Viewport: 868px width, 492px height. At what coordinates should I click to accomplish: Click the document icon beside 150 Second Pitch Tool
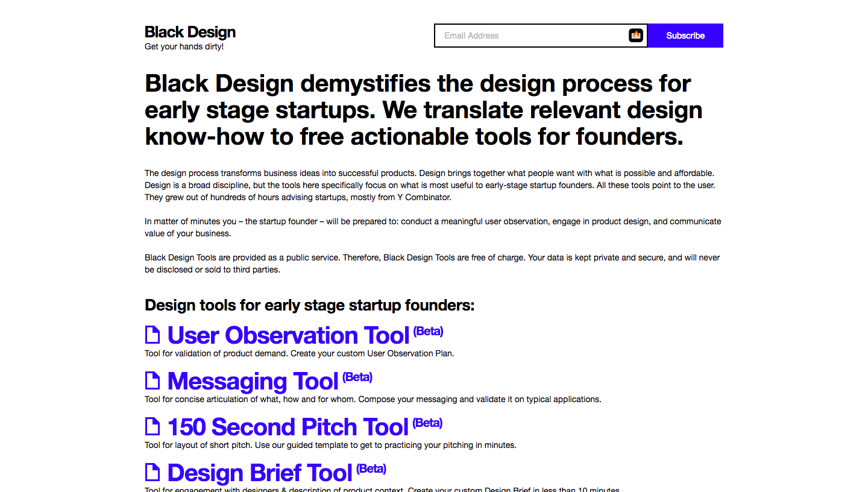click(x=152, y=426)
